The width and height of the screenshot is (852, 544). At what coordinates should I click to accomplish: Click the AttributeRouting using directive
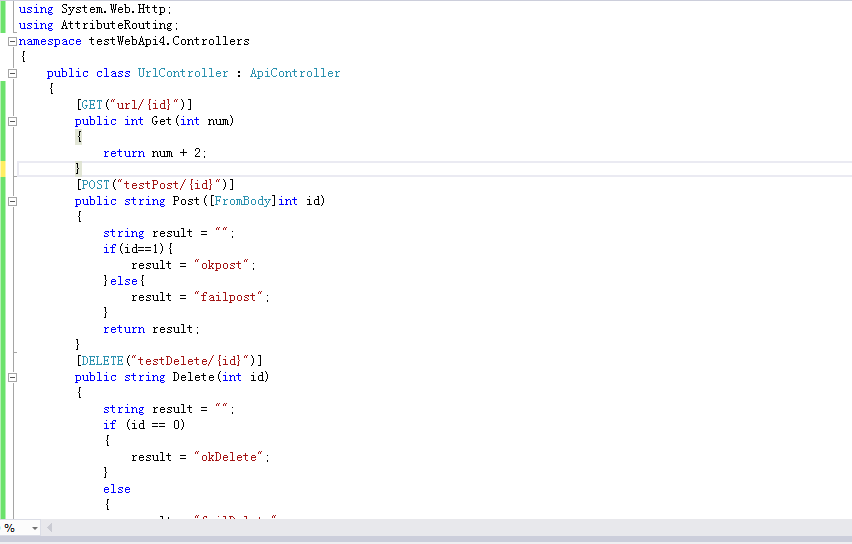click(98, 25)
